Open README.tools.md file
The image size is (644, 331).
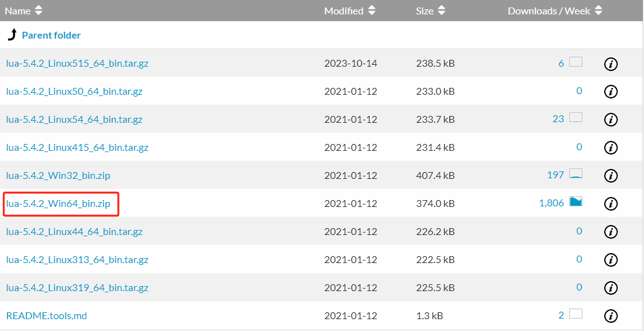[x=47, y=315]
